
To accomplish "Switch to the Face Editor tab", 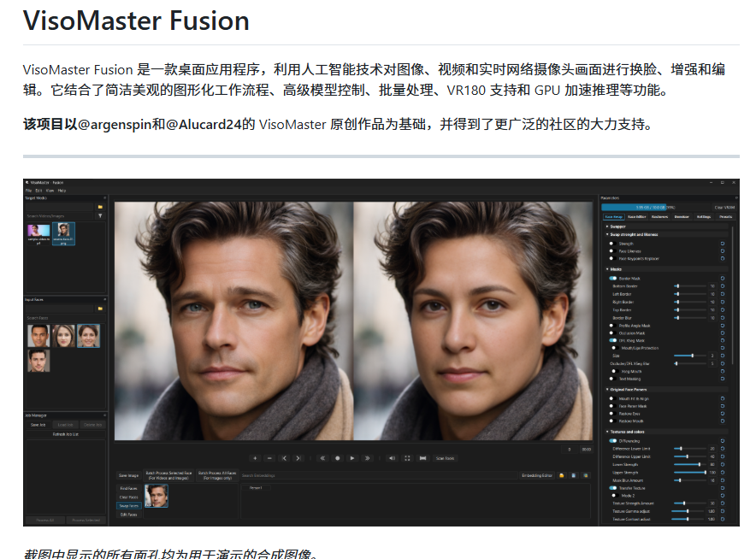I will [637, 217].
